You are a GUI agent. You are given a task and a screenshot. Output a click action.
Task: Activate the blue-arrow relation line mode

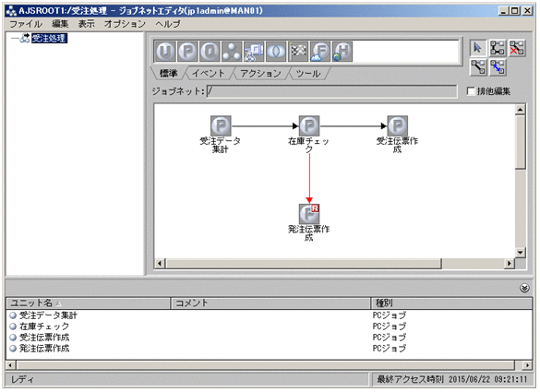click(x=498, y=67)
